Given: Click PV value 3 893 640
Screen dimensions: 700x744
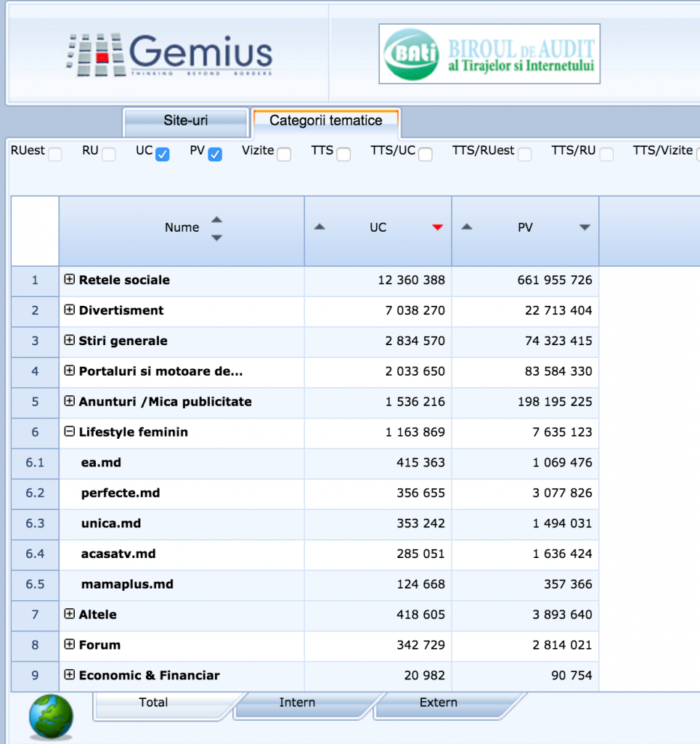Looking at the screenshot, I should (562, 615).
